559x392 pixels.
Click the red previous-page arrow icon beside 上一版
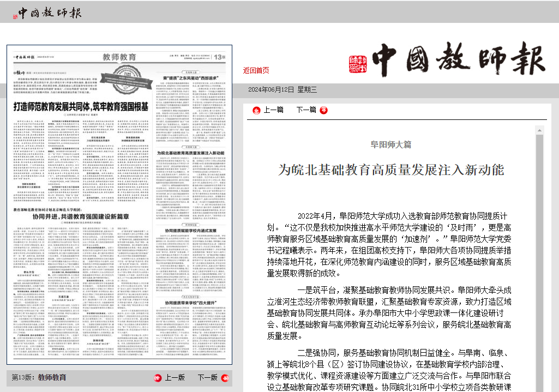click(158, 378)
